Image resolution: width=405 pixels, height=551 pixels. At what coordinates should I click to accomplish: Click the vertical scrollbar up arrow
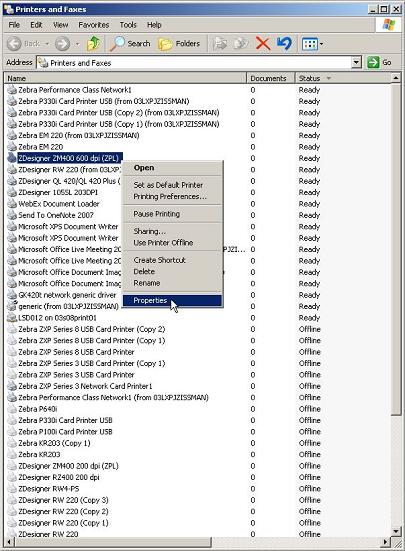click(396, 78)
